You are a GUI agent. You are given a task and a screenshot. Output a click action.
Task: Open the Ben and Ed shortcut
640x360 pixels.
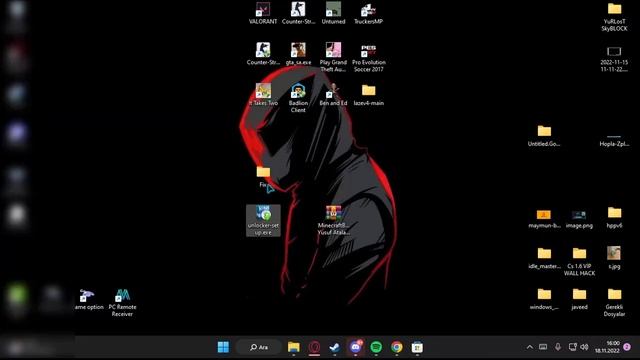pyautogui.click(x=333, y=95)
